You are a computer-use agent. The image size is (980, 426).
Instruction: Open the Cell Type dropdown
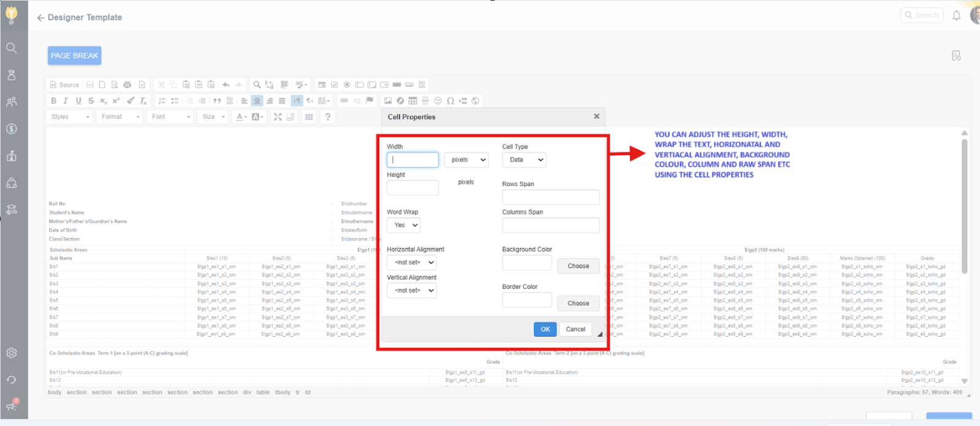coord(524,160)
